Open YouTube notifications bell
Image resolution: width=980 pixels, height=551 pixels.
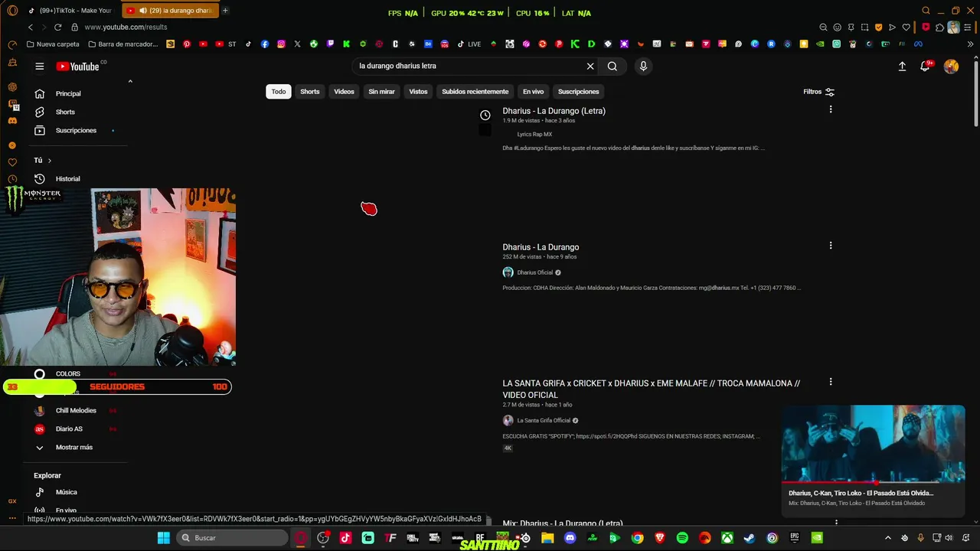click(x=926, y=67)
